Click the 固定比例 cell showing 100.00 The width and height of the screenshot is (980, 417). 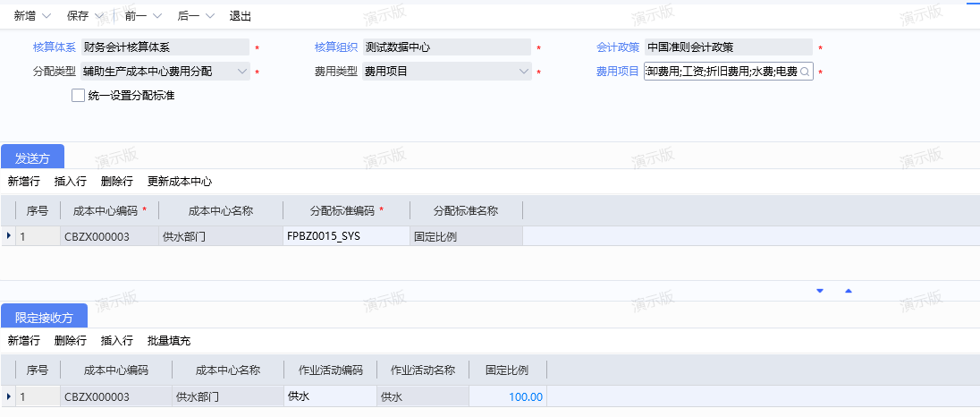click(508, 396)
